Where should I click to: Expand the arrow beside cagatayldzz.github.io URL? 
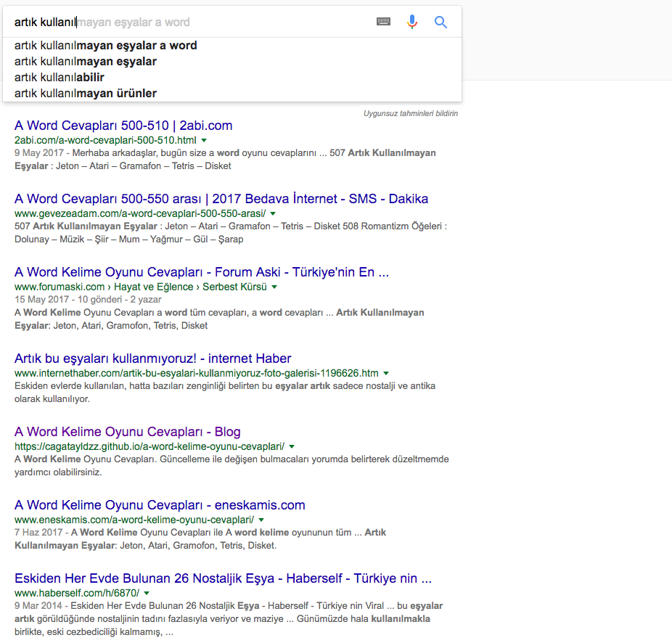(292, 446)
